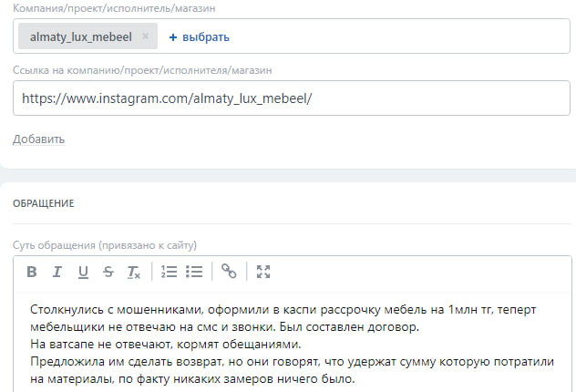576x392 pixels.
Task: Insert a numbered list
Action: click(168, 272)
